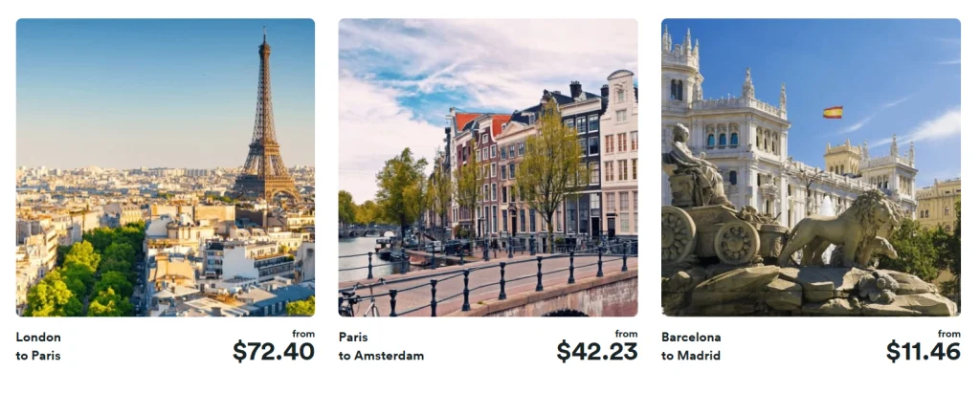
Task: Select the $42.23 fare price
Action: pos(596,352)
